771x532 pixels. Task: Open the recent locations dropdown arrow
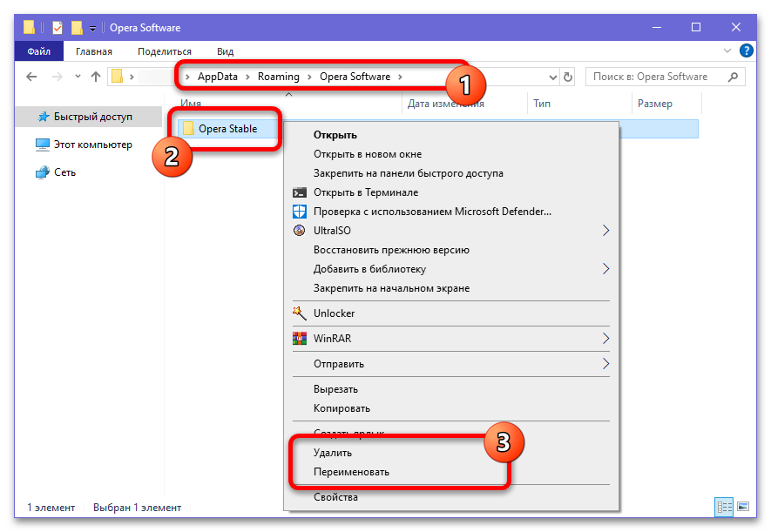click(x=78, y=77)
